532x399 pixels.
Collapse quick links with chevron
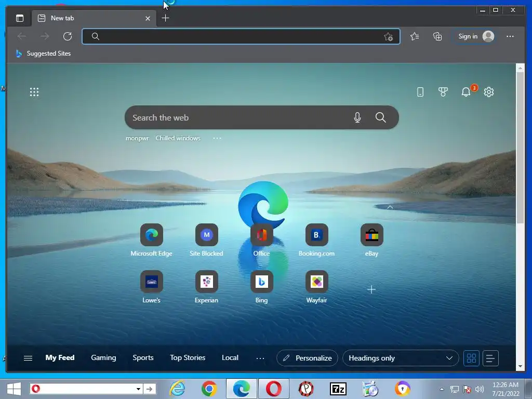(x=390, y=207)
